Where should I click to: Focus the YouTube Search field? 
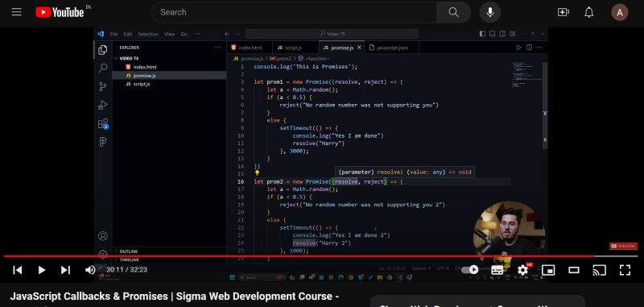(x=294, y=12)
